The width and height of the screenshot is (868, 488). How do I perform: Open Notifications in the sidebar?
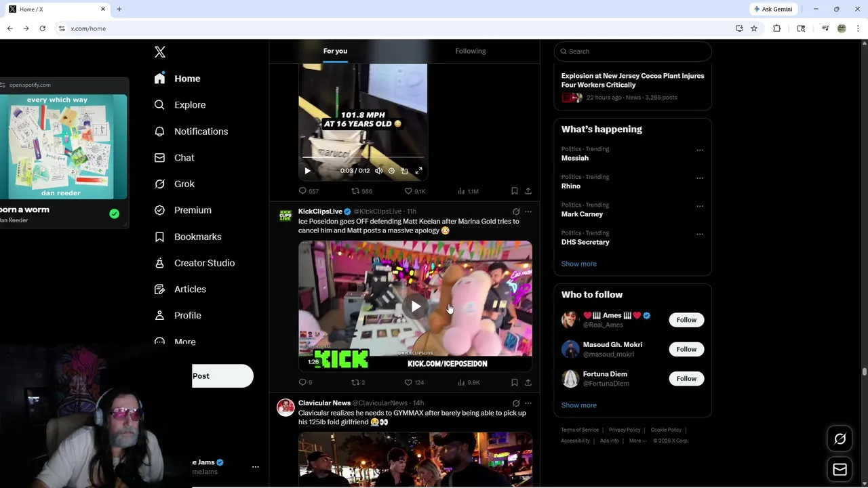pos(191,131)
